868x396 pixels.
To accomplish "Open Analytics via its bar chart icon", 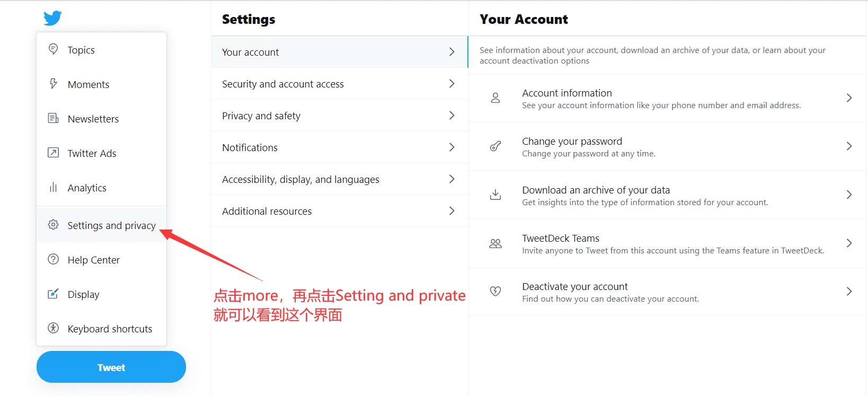I will (x=53, y=187).
